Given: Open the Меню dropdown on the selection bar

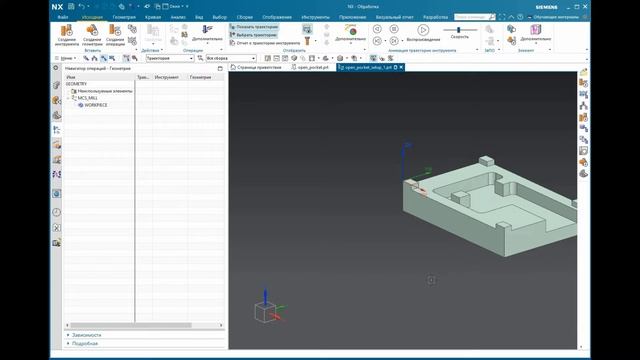Looking at the screenshot, I should click(66, 58).
